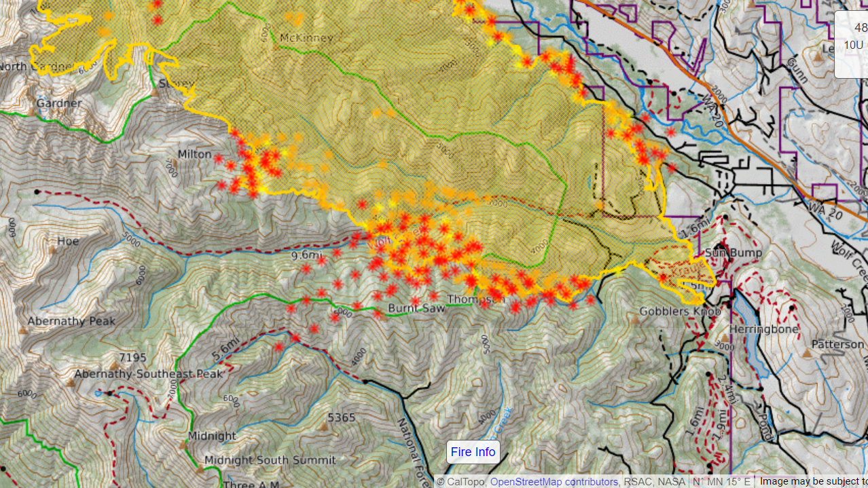Click the Gardner peak triangle icon
868x488 pixels.
(34, 113)
